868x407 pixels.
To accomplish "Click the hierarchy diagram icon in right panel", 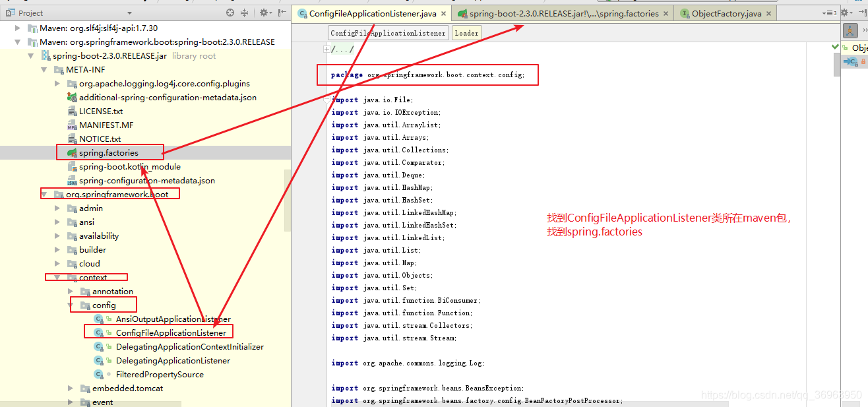I will (x=850, y=31).
